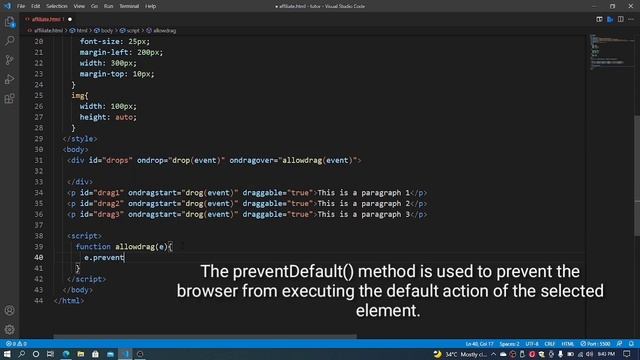Click 'function' keyword on line 39
This screenshot has height=360, width=640.
point(93,247)
